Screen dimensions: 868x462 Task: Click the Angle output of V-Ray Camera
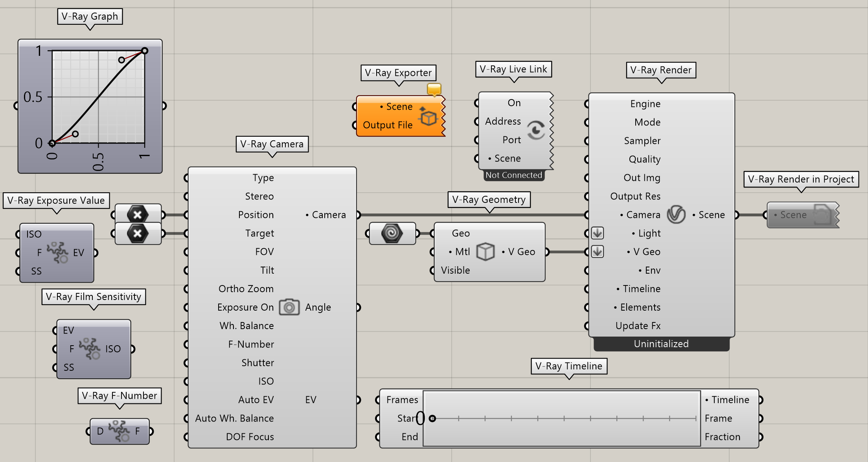click(x=318, y=307)
